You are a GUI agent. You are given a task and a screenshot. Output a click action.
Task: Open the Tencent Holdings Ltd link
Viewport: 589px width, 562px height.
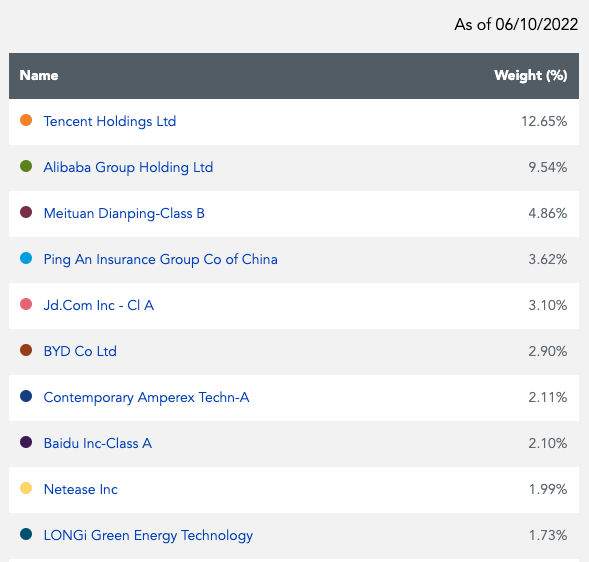tap(110, 121)
